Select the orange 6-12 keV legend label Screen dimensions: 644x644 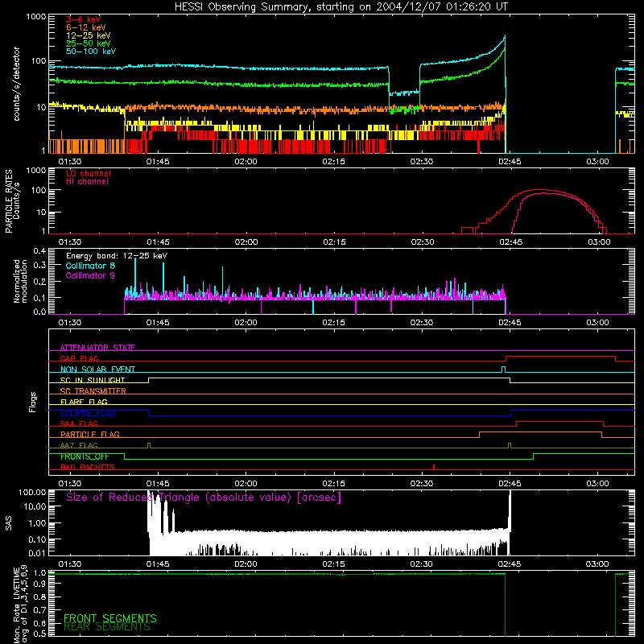point(85,27)
